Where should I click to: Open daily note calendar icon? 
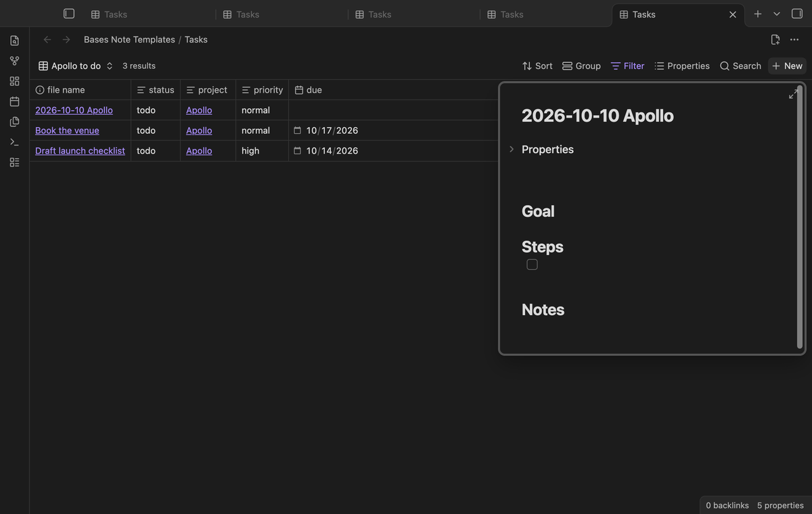coord(14,101)
